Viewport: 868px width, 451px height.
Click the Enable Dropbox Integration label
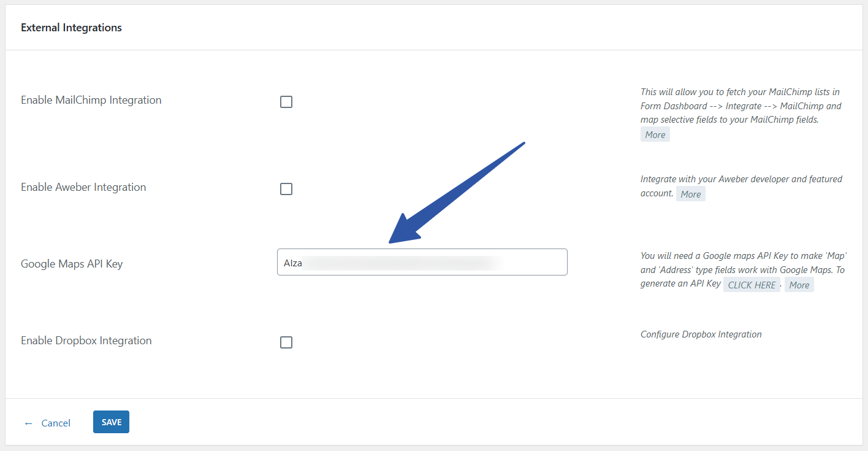pos(86,341)
